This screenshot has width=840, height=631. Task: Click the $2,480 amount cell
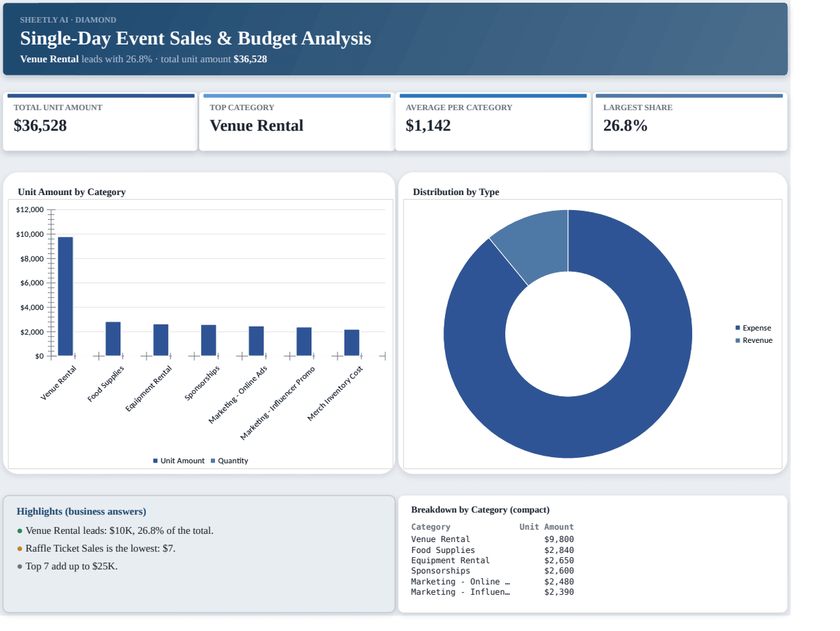click(x=559, y=582)
